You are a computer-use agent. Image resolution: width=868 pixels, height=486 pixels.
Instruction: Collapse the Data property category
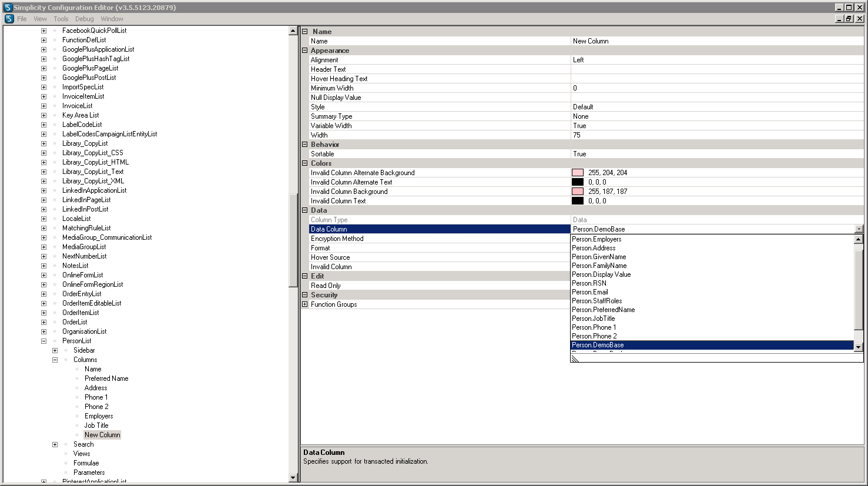305,210
